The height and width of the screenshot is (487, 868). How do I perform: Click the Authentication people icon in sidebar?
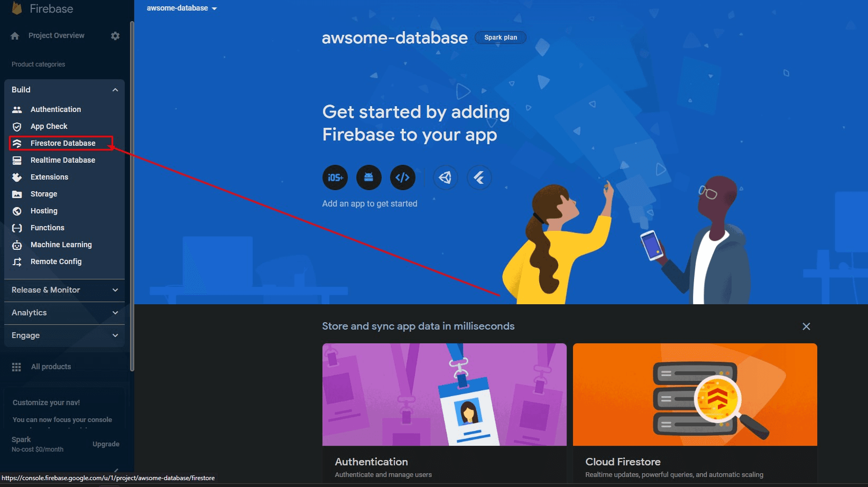click(x=17, y=109)
